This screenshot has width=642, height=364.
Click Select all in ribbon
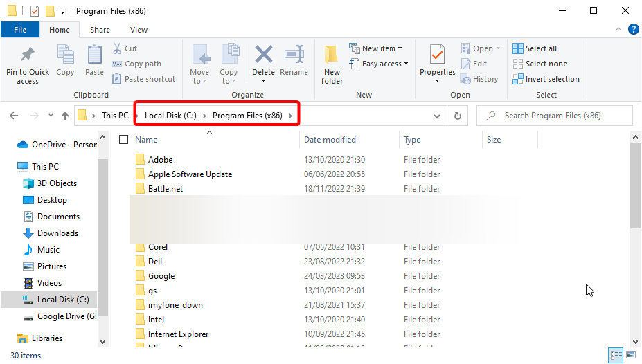535,48
